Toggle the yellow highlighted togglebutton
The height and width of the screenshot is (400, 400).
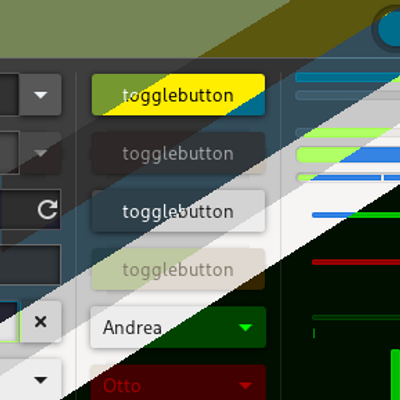pyautogui.click(x=178, y=95)
